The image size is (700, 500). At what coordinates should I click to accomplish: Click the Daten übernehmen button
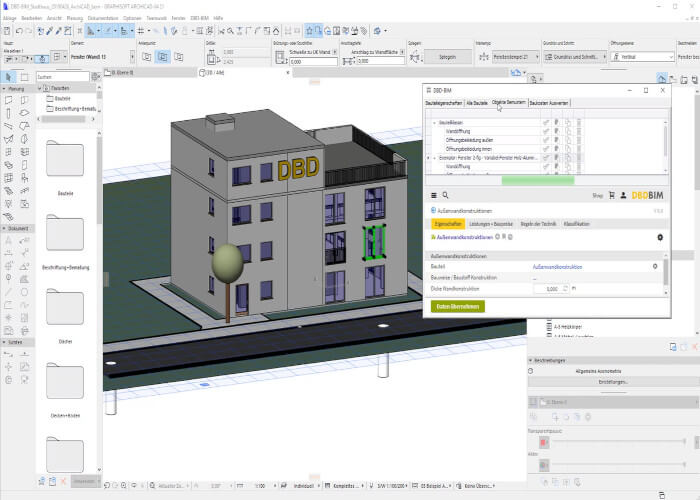point(458,306)
